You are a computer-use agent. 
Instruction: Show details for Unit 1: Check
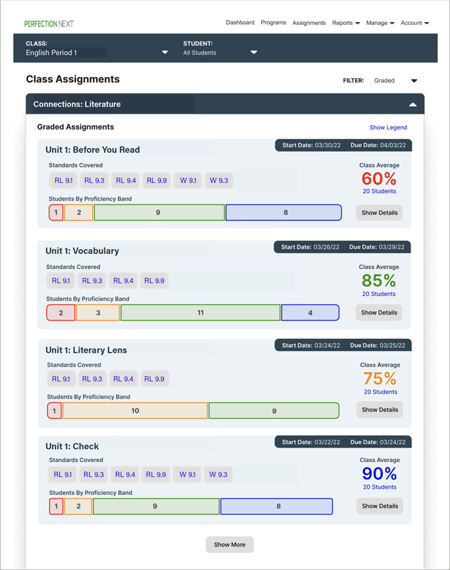379,506
